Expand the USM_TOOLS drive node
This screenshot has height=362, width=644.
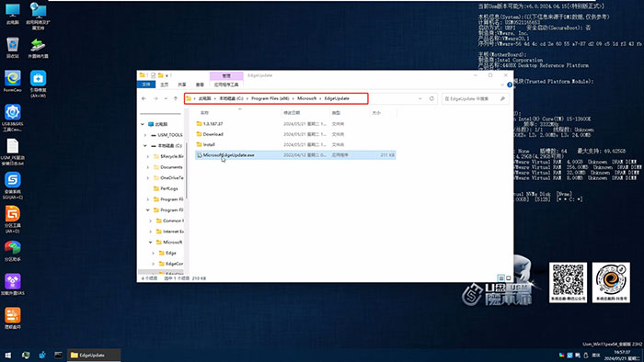(x=145, y=135)
